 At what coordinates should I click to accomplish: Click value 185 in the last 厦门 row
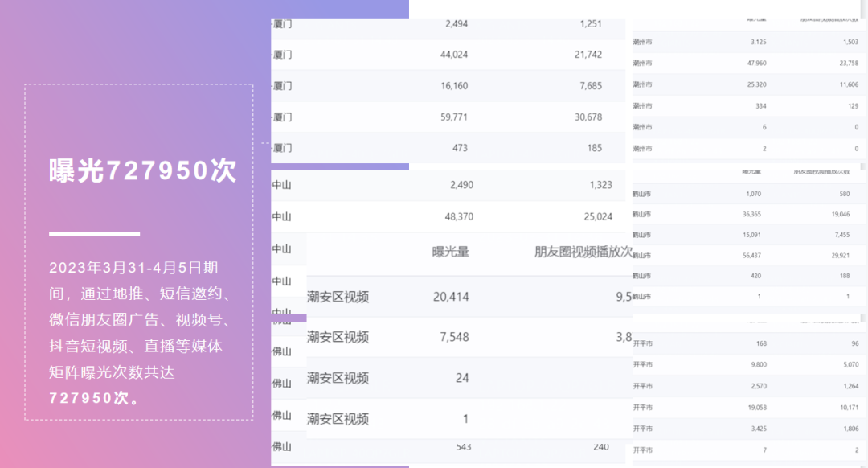[595, 148]
